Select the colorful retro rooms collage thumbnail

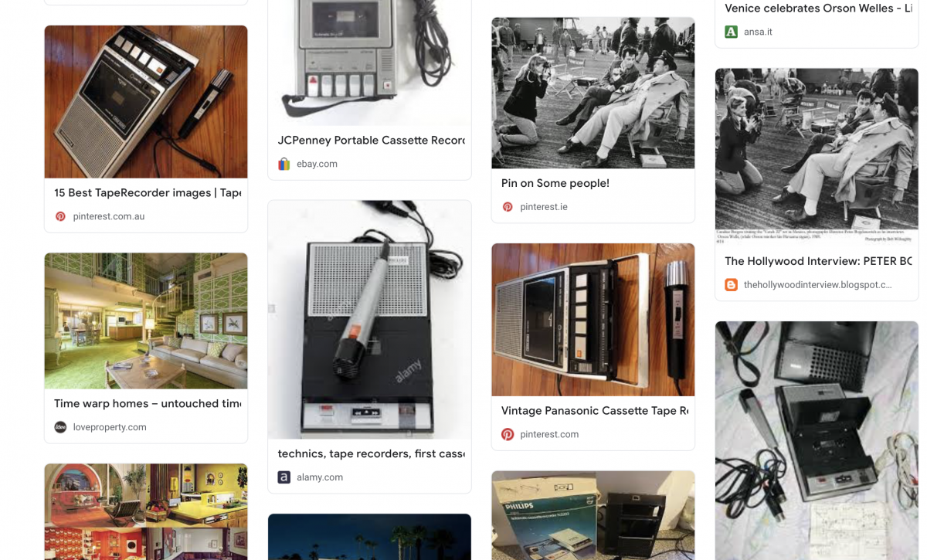pyautogui.click(x=146, y=512)
